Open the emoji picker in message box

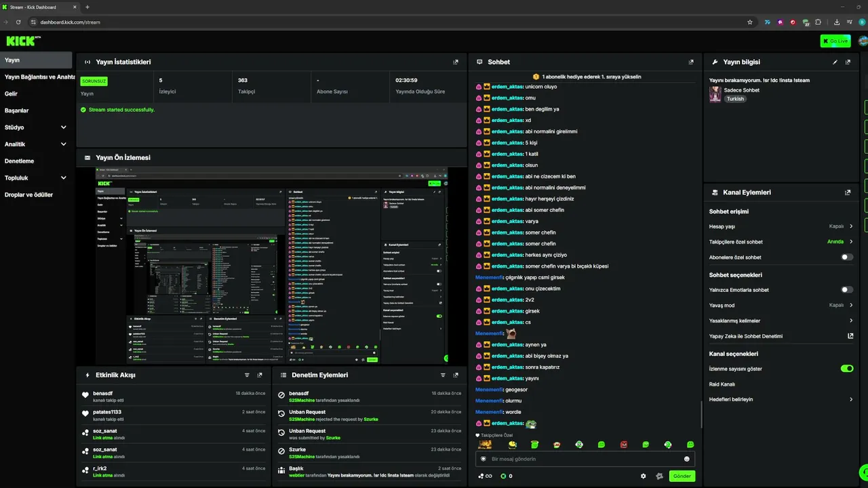click(686, 459)
